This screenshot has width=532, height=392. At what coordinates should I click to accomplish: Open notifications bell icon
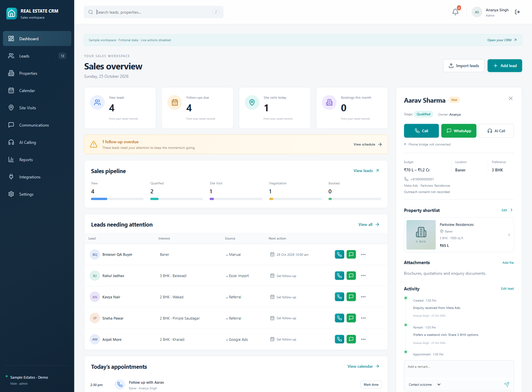pos(456,12)
